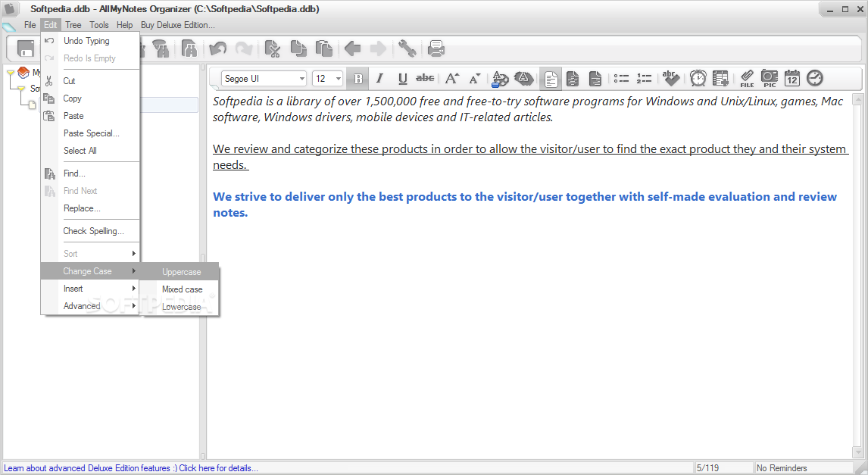The height and width of the screenshot is (475, 868).
Task: Collapse the second-level tree folder
Action: point(21,89)
